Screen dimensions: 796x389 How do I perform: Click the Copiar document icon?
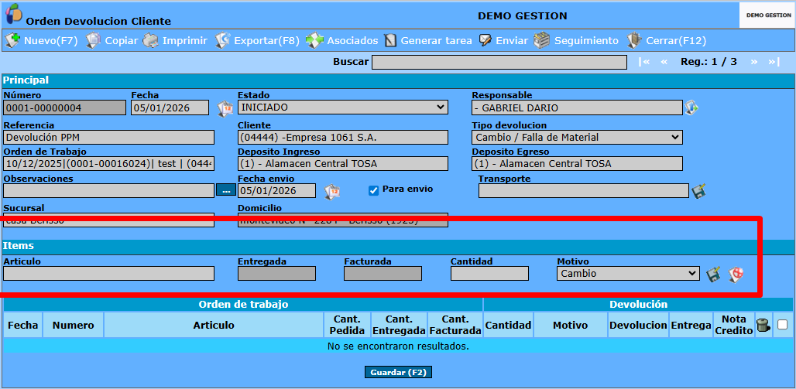93,40
